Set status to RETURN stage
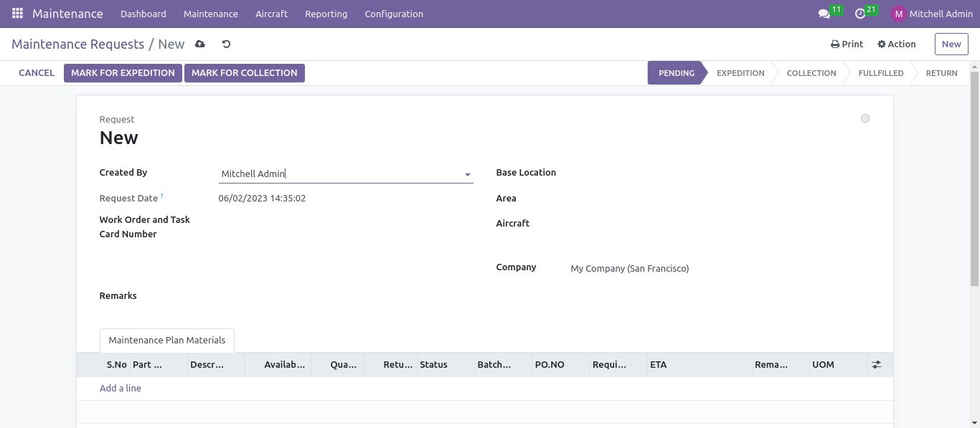Viewport: 980px width, 428px height. (941, 73)
